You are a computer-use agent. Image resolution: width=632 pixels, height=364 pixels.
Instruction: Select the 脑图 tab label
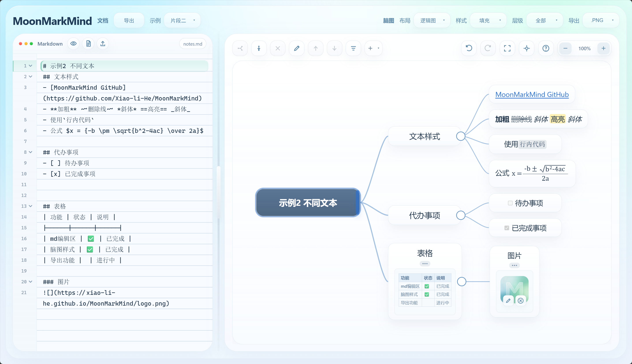coord(389,20)
